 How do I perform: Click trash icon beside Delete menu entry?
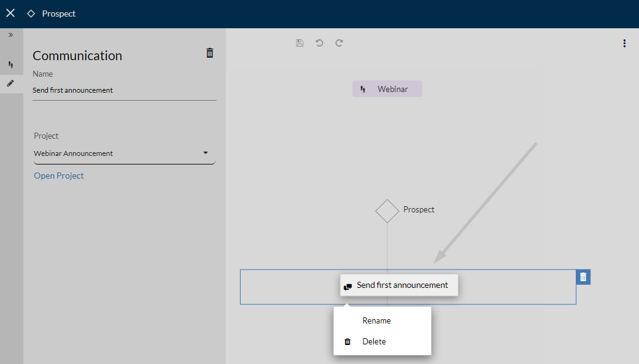[347, 341]
